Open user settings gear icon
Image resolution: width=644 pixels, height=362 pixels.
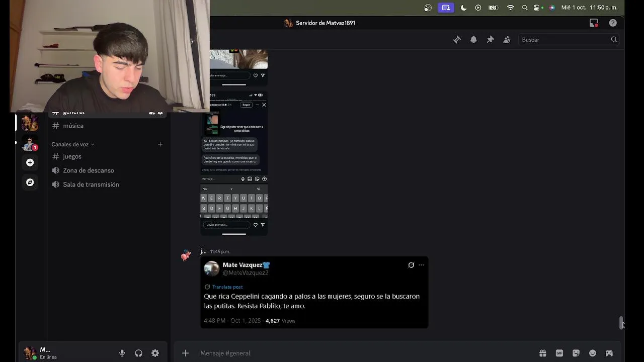tap(155, 353)
